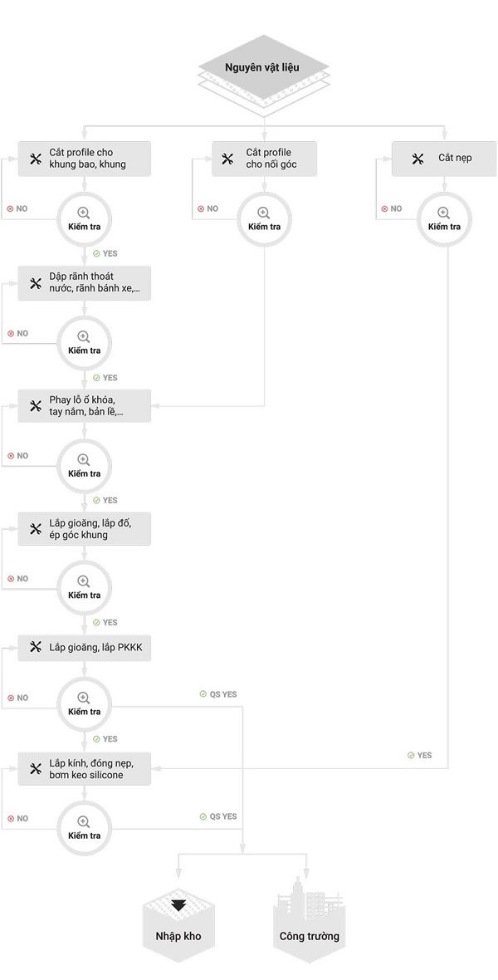Click the upper QS YES check label
The width and height of the screenshot is (498, 980).
coord(218,694)
